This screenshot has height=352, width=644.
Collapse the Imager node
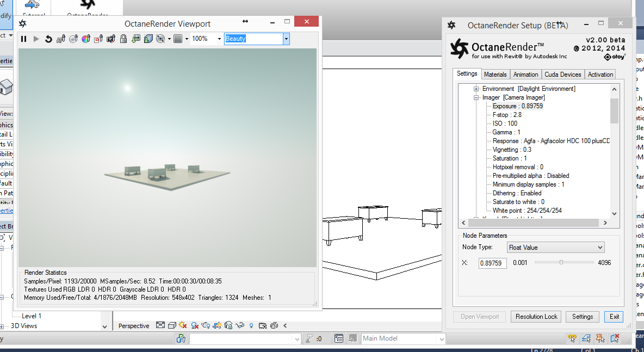[476, 98]
